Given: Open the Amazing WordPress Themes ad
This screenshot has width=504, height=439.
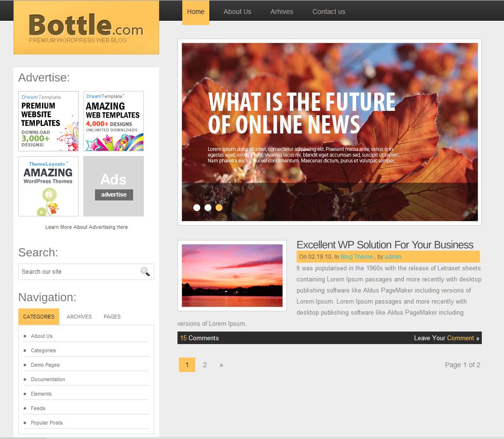Looking at the screenshot, I should (x=49, y=186).
